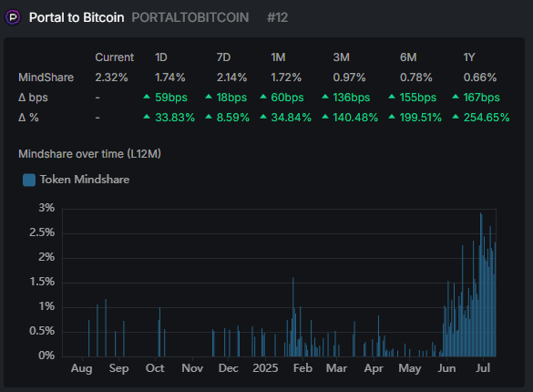Viewport: 533px width, 392px height.
Task: Click the Apr x-axis label
Action: [374, 368]
